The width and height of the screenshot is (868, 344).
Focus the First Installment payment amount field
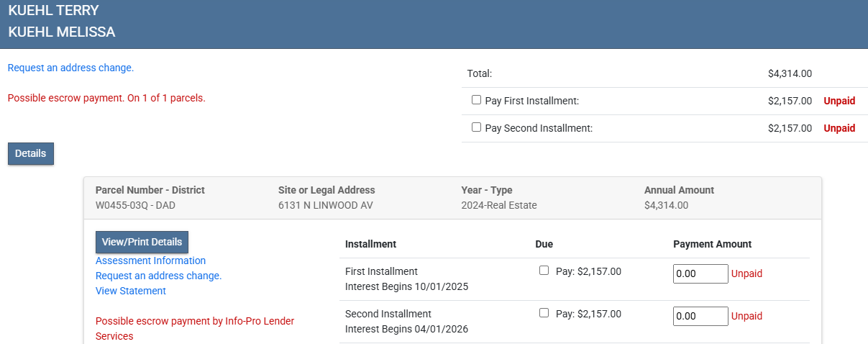point(700,274)
